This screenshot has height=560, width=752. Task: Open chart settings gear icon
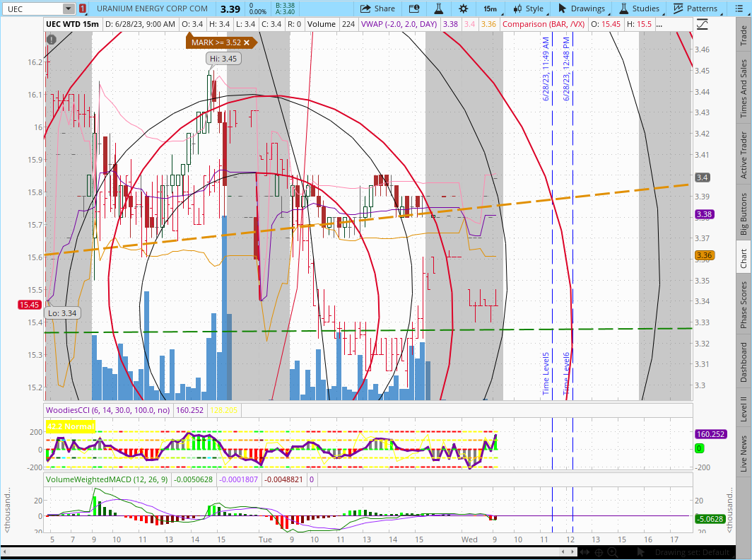click(x=463, y=8)
